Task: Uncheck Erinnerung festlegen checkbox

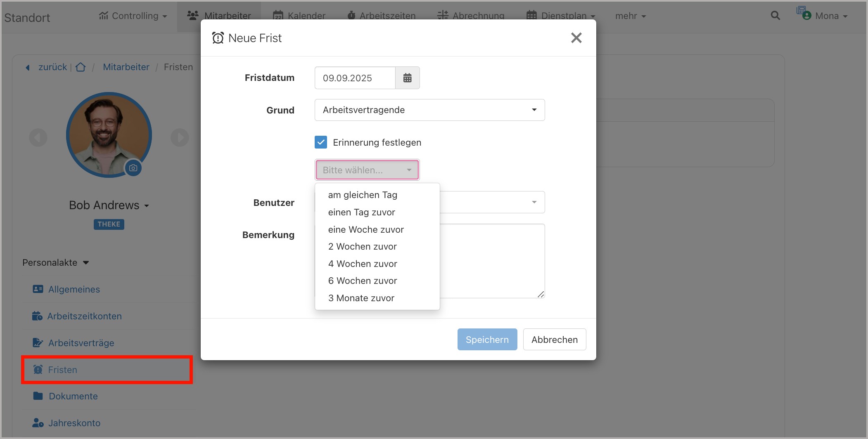Action: 321,142
